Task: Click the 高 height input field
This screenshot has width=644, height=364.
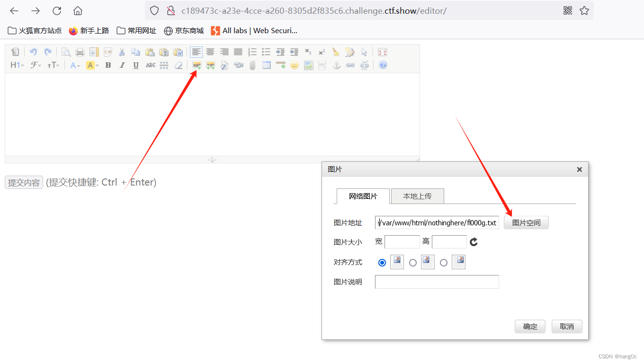Action: coord(449,242)
